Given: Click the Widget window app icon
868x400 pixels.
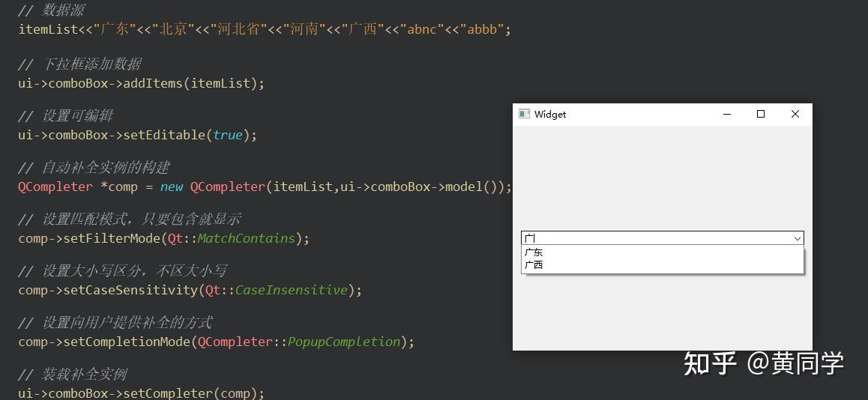Looking at the screenshot, I should coord(524,114).
